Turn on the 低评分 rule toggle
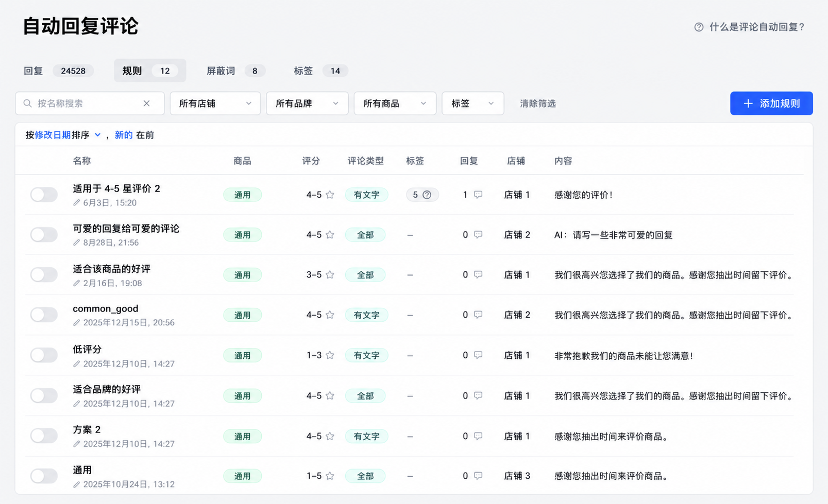 [44, 355]
